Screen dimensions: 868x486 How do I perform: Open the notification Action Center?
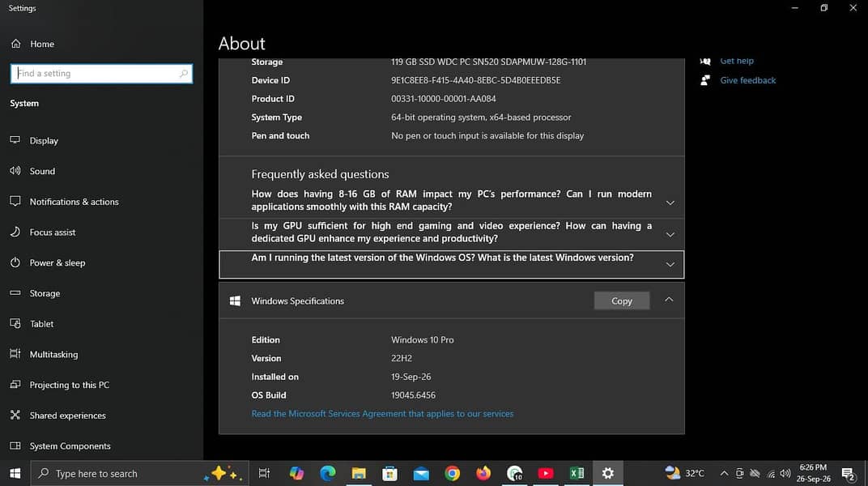point(848,474)
